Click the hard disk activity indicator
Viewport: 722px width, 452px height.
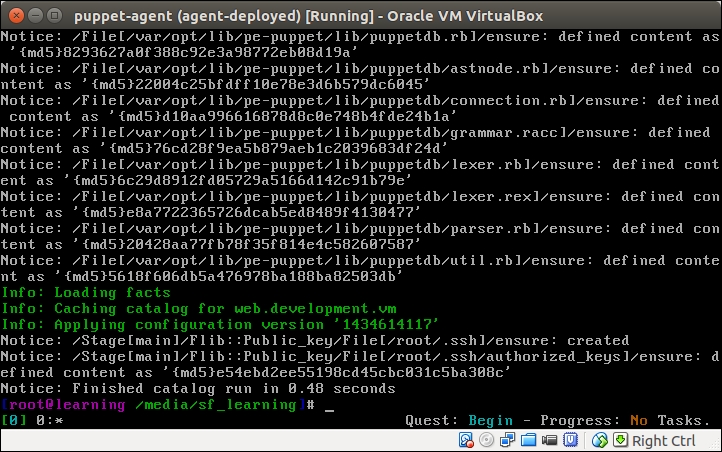(x=467, y=440)
